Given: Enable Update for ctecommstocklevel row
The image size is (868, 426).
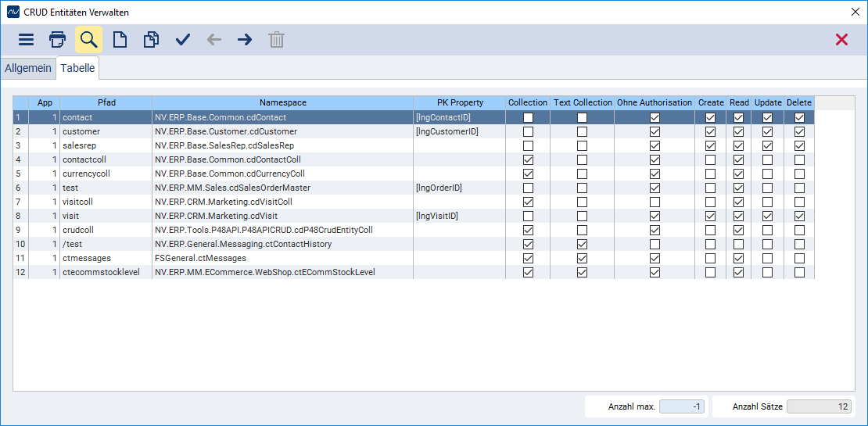Looking at the screenshot, I should point(769,272).
